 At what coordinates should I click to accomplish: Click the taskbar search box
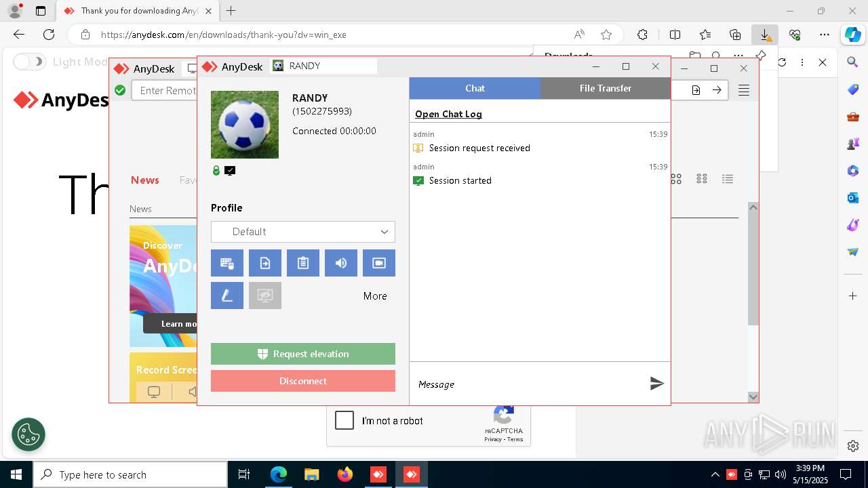pos(130,474)
